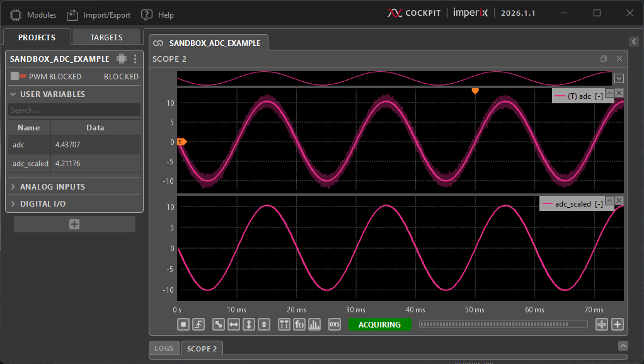This screenshot has height=364, width=644.
Task: Fit the vertical axis with up-down arrow icon
Action: point(249,324)
